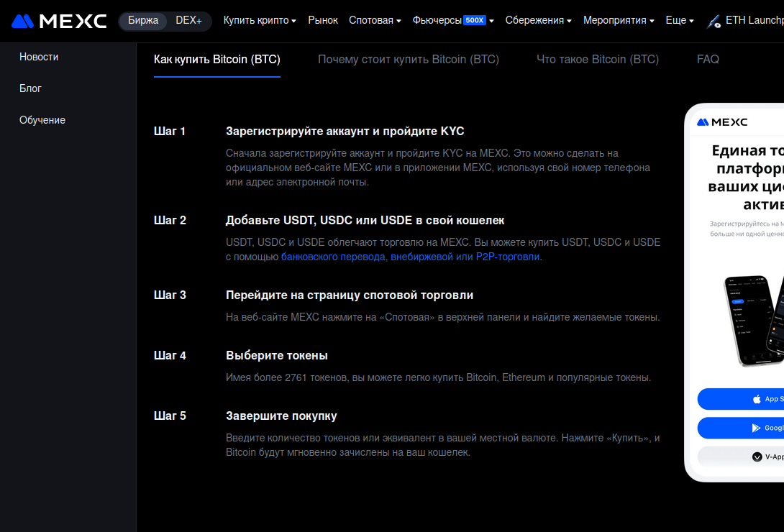Click heading Перейдите на страницу спотовой торговли
This screenshot has height=532, width=784.
[350, 295]
